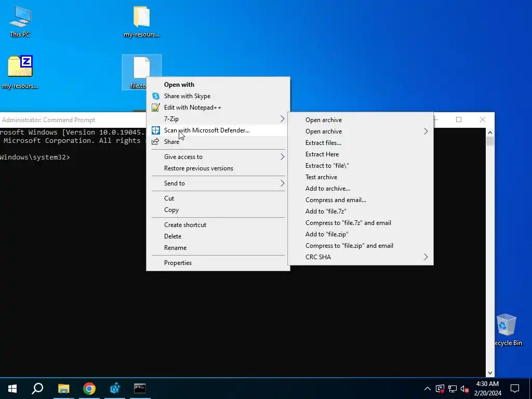Click Copy in the context menu
Viewport: 532px width, 399px height.
tap(218, 210)
